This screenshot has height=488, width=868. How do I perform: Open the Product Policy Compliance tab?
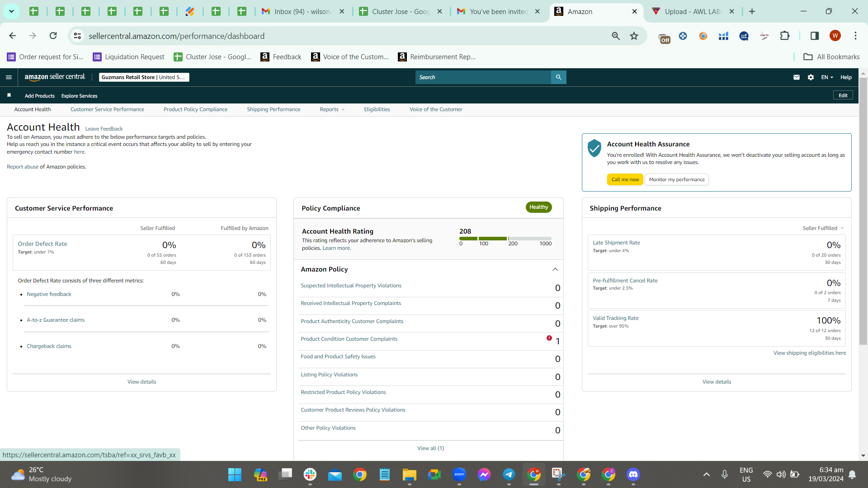195,109
